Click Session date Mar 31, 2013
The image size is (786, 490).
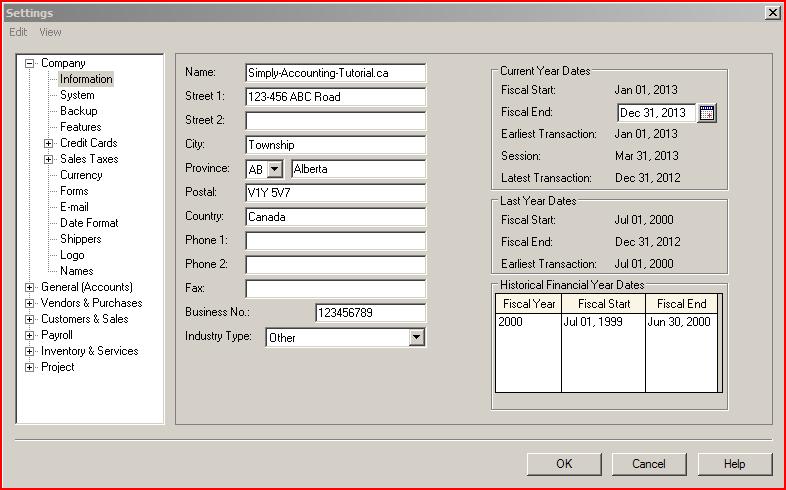tap(647, 156)
